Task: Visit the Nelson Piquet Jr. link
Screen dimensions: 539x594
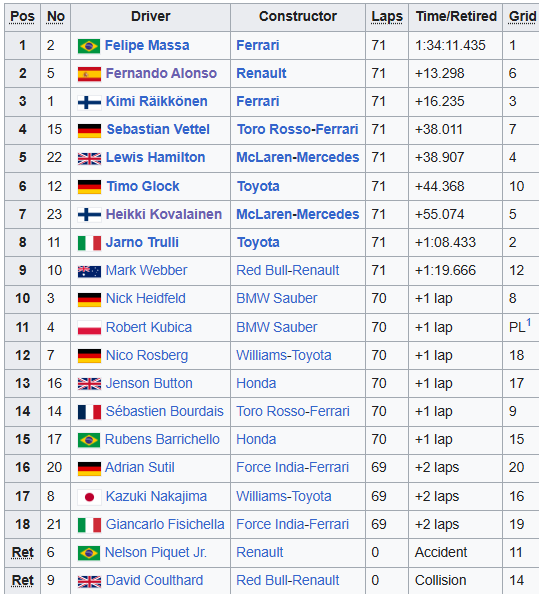Action: coord(156,552)
